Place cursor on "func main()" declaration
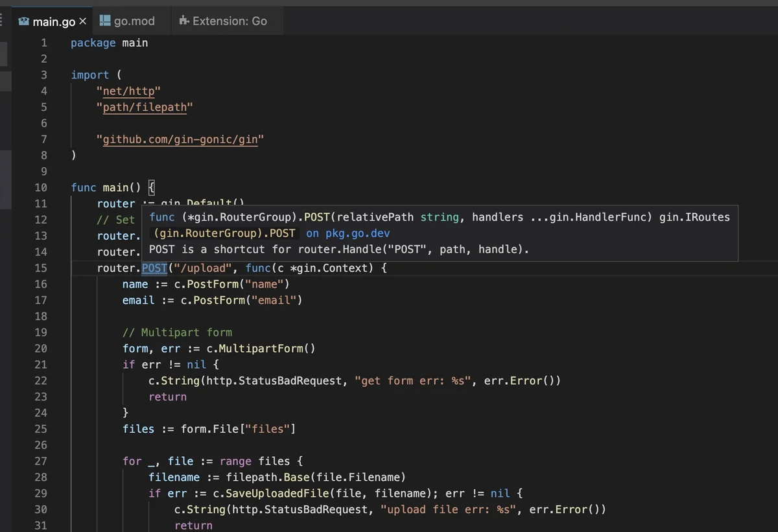Image resolution: width=778 pixels, height=532 pixels. [106, 188]
